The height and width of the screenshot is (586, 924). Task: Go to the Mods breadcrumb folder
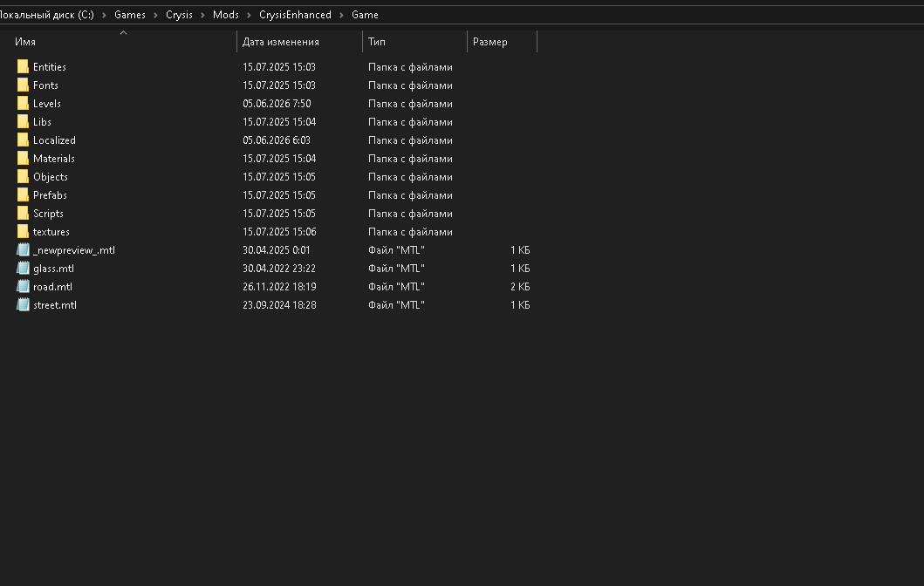pyautogui.click(x=226, y=15)
